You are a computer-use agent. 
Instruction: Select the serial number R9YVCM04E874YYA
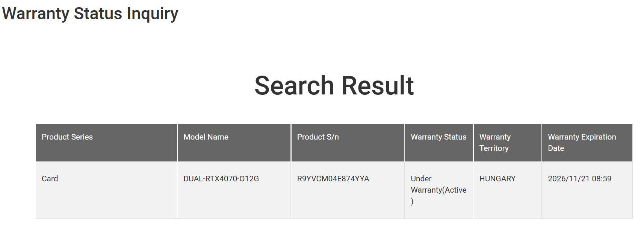(x=333, y=179)
